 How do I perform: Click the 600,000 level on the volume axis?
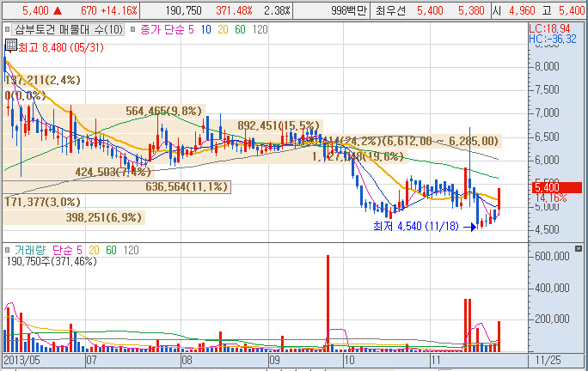click(552, 256)
